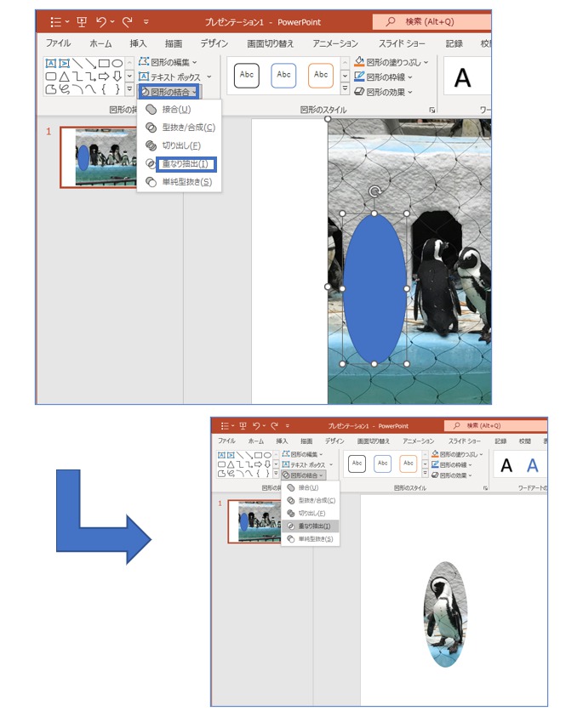Open 図形の効果 dropdown in the upper ribbon
583x728 pixels.
tap(388, 91)
